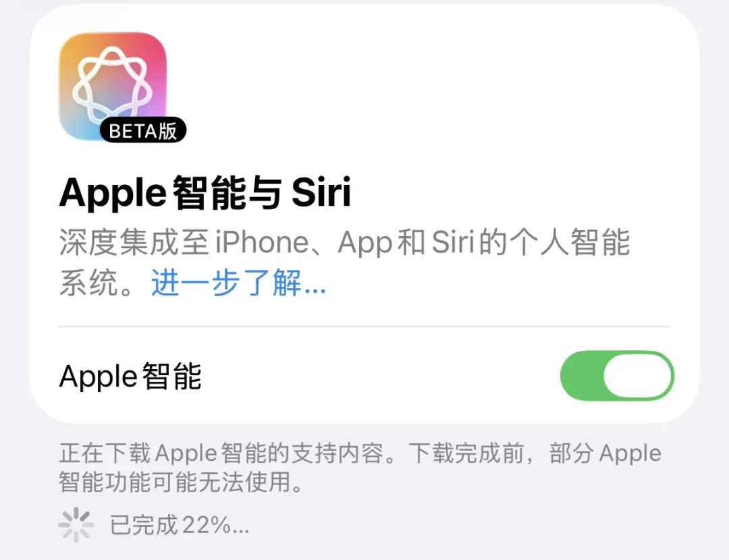Image resolution: width=729 pixels, height=560 pixels.
Task: Click the green area of the Apple智能 switch
Action: (x=582, y=376)
